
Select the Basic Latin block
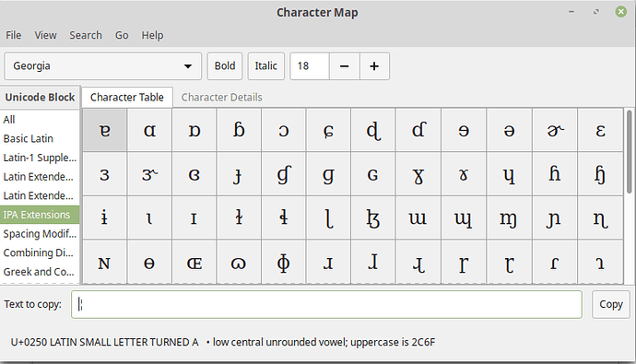(x=40, y=138)
